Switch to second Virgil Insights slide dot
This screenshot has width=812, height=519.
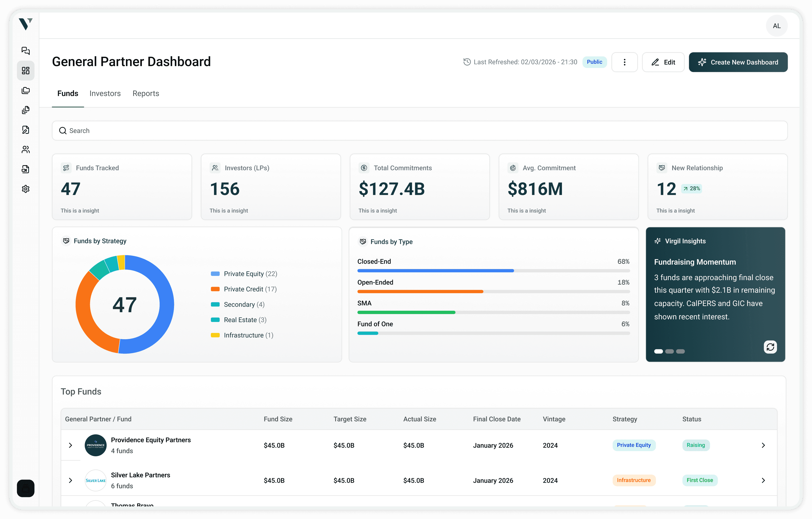pyautogui.click(x=669, y=351)
